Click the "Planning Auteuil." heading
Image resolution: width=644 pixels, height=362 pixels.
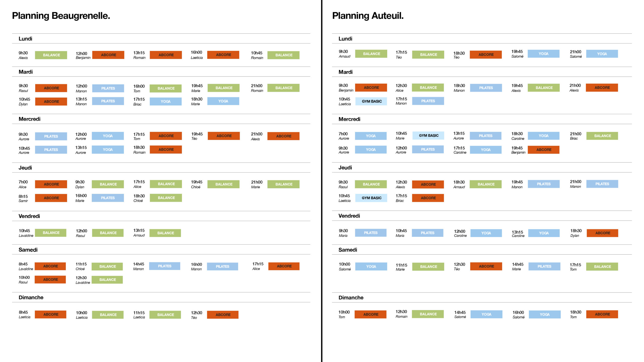click(368, 16)
